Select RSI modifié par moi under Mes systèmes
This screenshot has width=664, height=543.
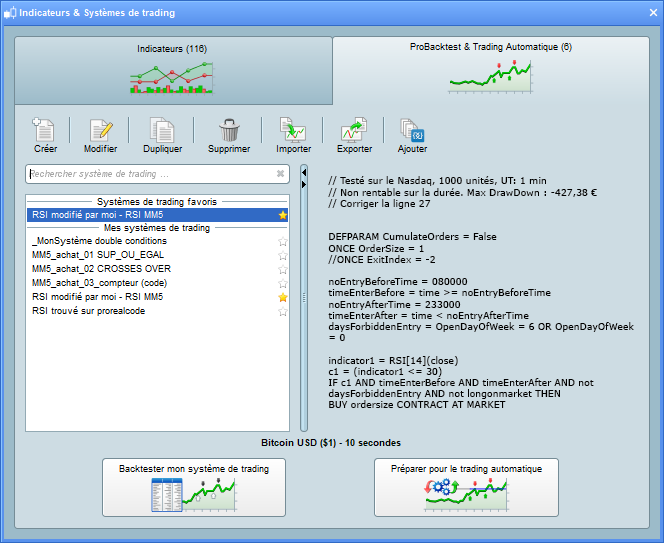pos(157,297)
